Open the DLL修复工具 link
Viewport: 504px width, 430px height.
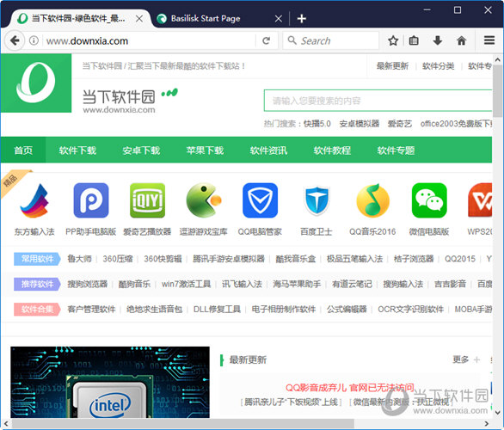click(x=217, y=309)
